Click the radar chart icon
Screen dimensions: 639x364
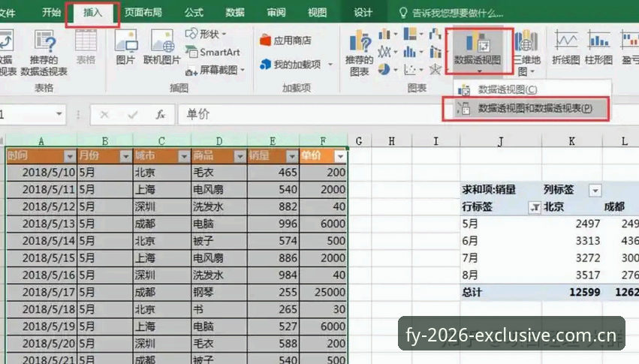(x=436, y=70)
